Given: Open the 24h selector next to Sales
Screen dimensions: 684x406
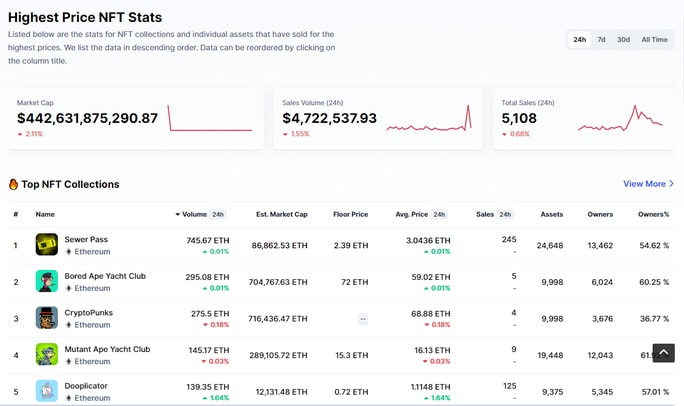Looking at the screenshot, I should tap(505, 215).
